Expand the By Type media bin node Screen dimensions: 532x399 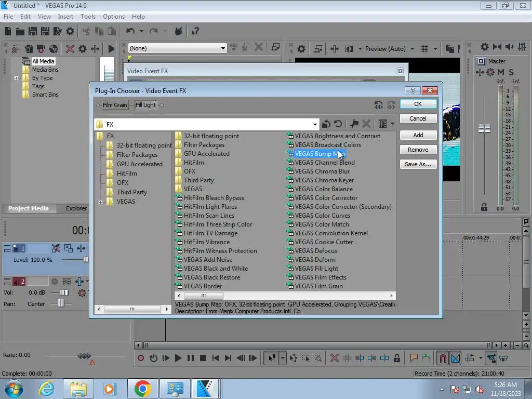tap(16, 78)
